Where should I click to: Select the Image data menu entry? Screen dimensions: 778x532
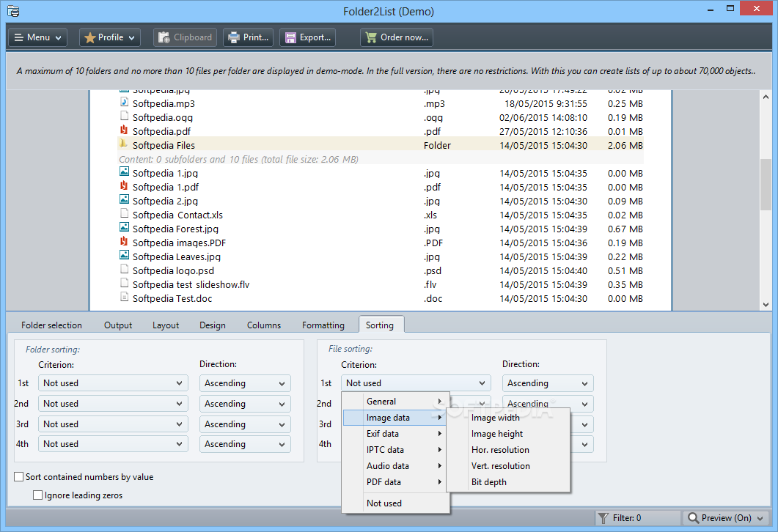point(395,418)
